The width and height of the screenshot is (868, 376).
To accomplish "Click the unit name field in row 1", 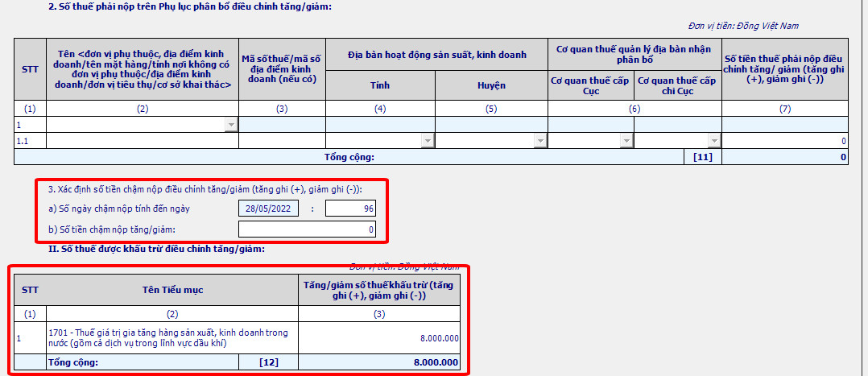I will pyautogui.click(x=135, y=125).
